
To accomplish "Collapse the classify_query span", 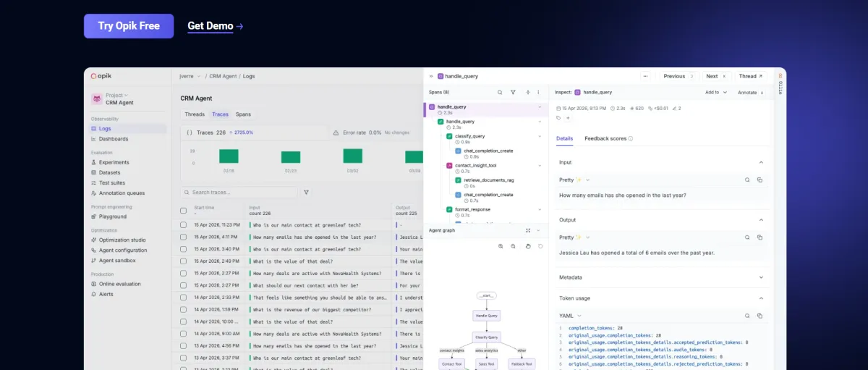I will pos(540,136).
